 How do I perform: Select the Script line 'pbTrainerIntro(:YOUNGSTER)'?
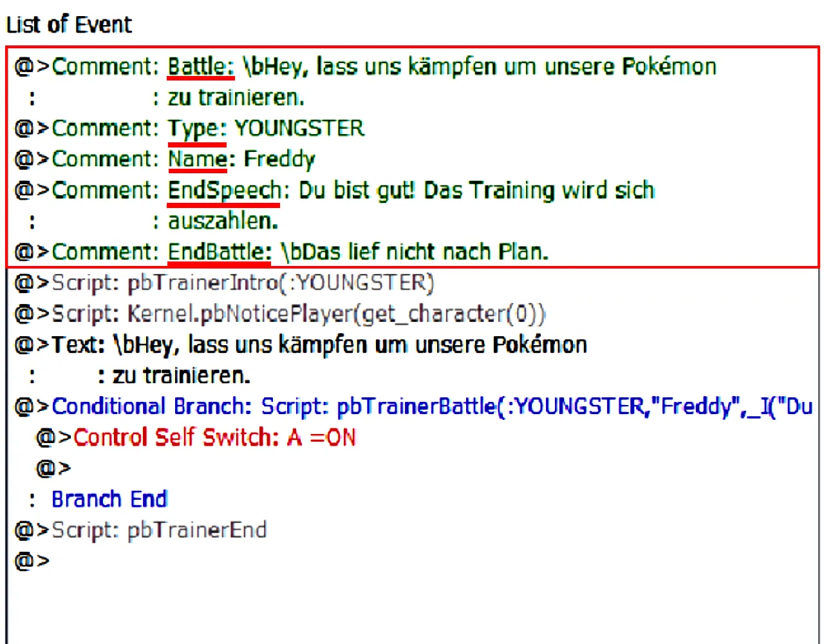[x=224, y=283]
